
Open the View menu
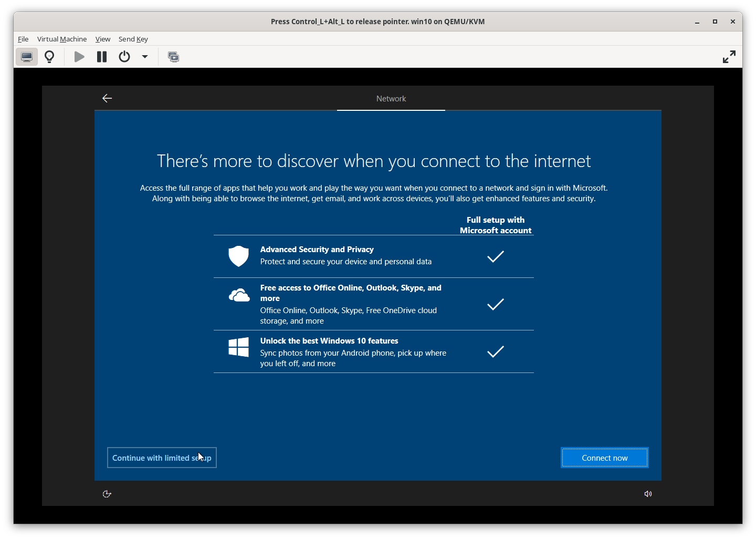[x=103, y=39]
